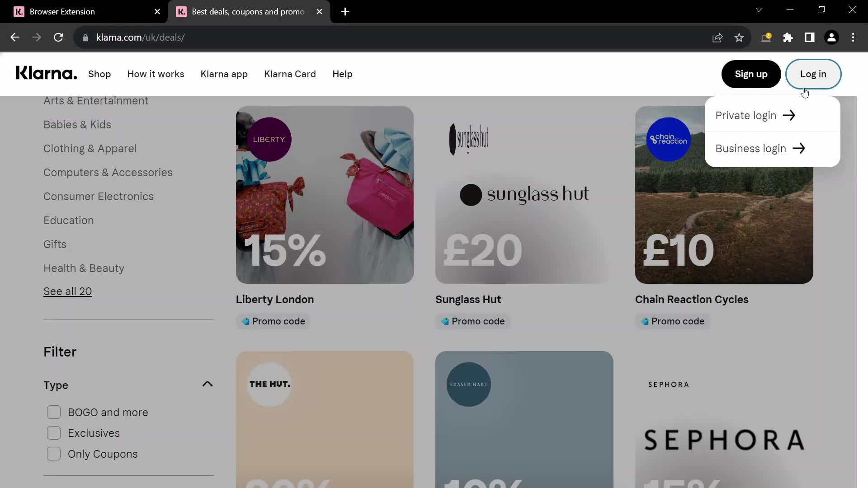Click the Sign up button

coord(751,74)
